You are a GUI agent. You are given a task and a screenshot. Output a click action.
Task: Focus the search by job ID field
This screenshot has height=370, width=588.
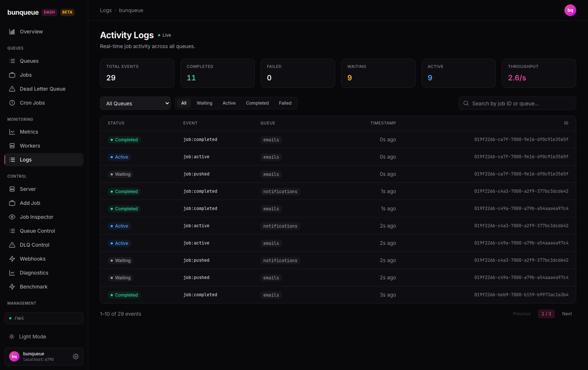tap(517, 103)
